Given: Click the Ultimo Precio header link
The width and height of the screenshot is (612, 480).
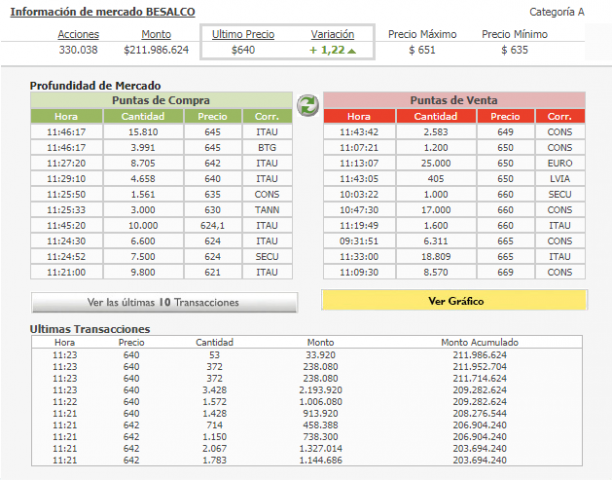Looking at the screenshot, I should [x=243, y=34].
